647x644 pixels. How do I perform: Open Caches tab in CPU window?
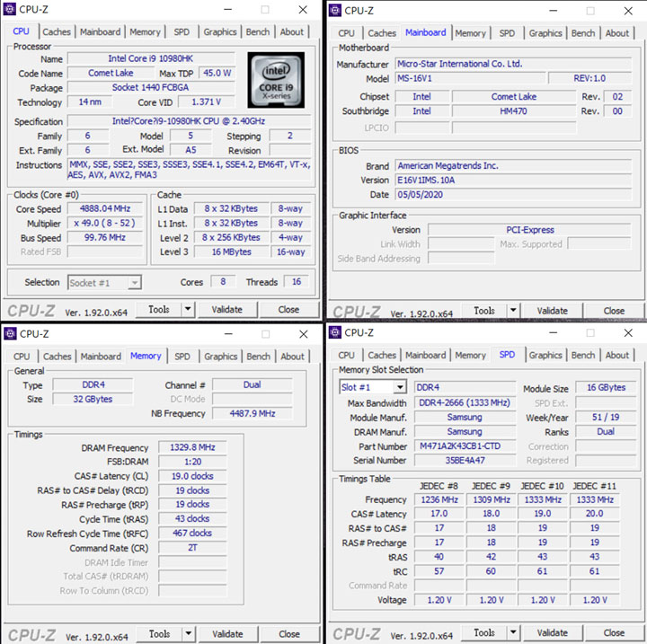[57, 31]
